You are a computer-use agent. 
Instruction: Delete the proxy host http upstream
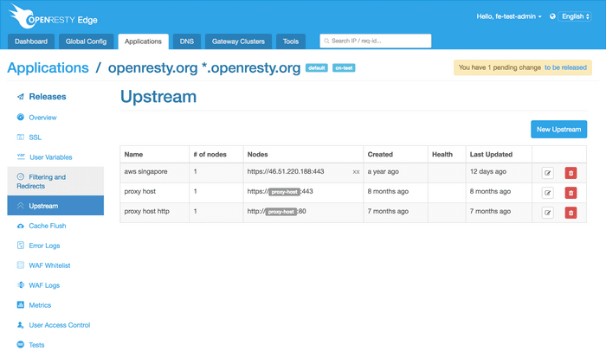[571, 213]
